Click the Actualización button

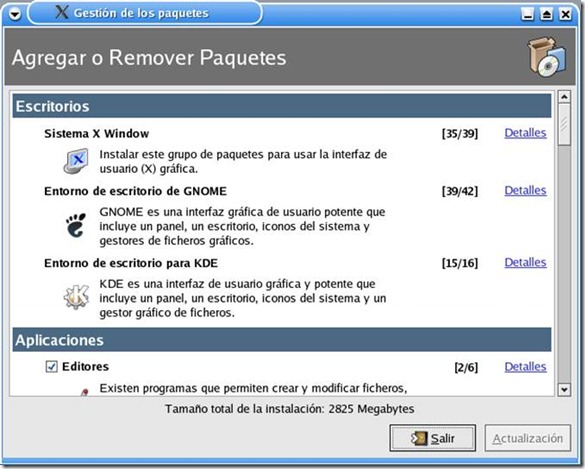click(528, 438)
